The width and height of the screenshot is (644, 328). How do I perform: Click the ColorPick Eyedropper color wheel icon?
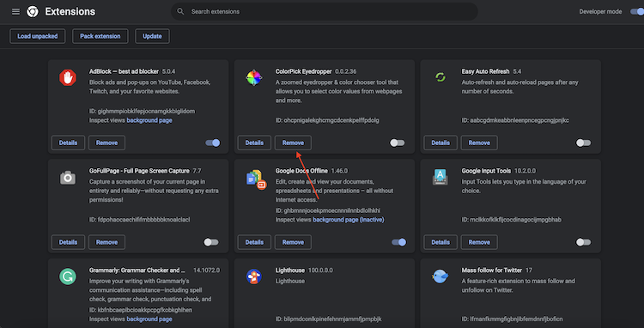tap(254, 77)
